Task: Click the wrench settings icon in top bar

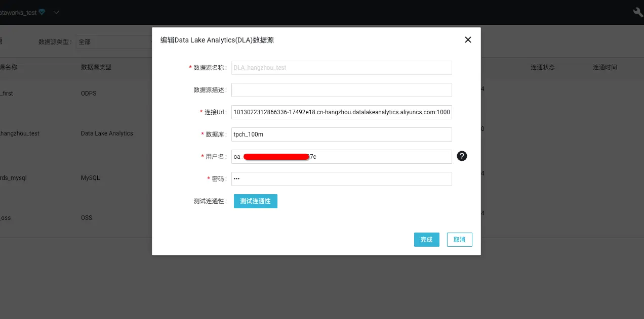Action: tap(637, 11)
